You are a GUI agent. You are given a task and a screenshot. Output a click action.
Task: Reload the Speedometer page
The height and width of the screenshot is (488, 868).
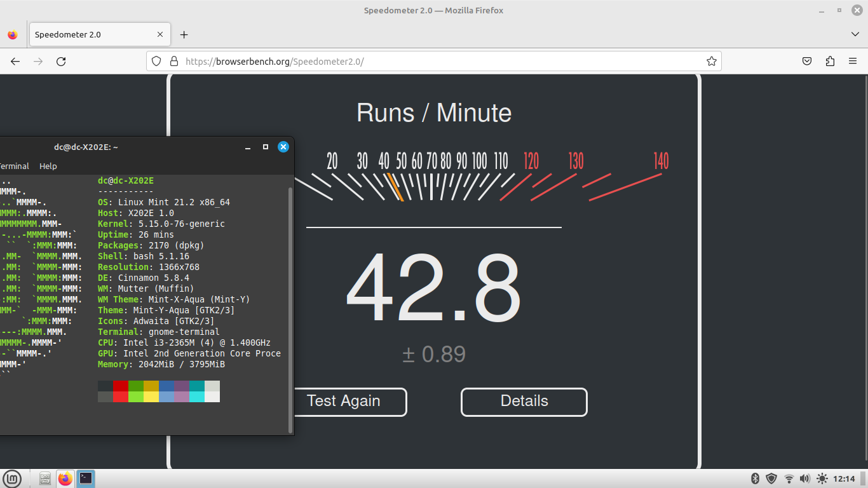pyautogui.click(x=61, y=62)
